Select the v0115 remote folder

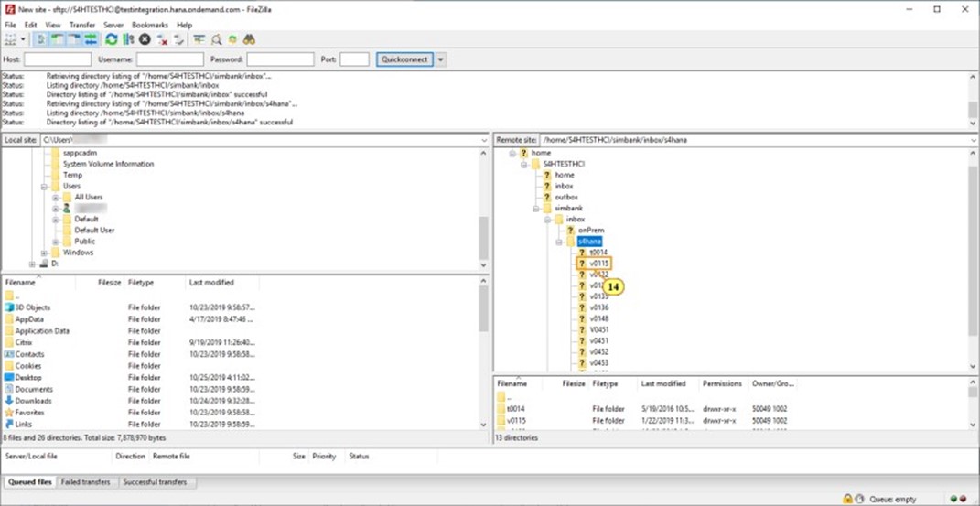click(x=598, y=264)
